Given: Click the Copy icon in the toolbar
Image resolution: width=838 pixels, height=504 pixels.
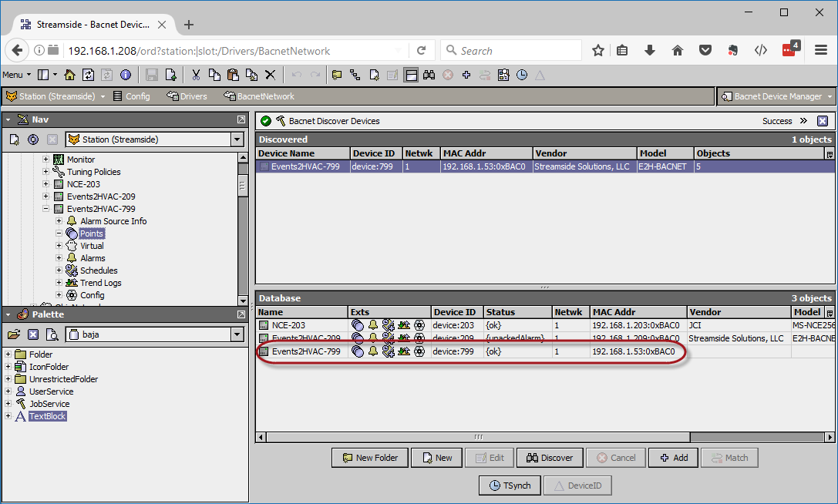Looking at the screenshot, I should 214,75.
